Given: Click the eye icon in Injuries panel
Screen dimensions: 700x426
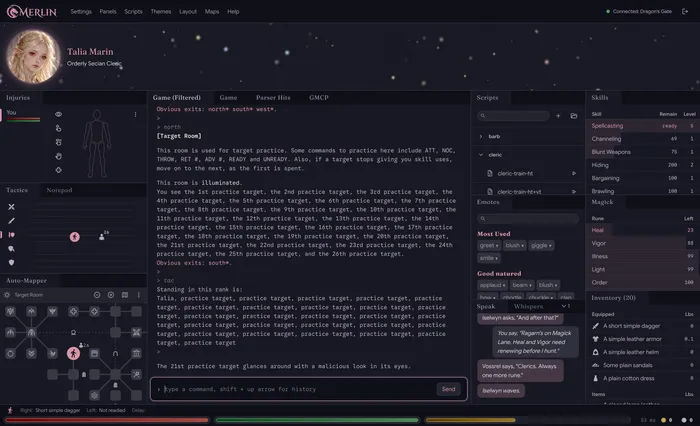Looking at the screenshot, I should click(58, 114).
